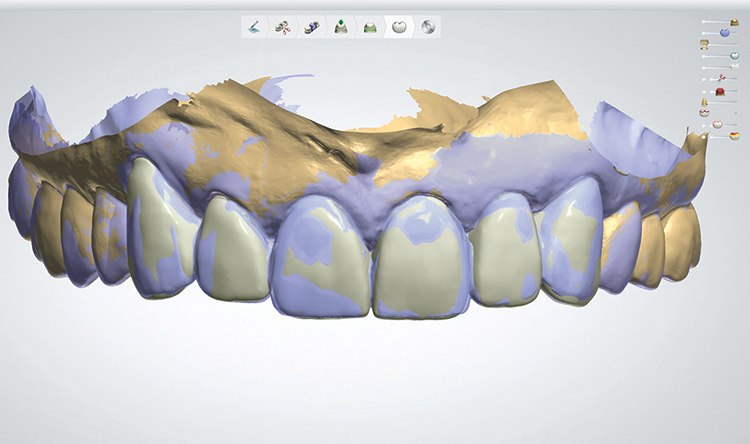Screen dimensions: 750x444
Task: Select the active white tooth anatomy design step
Action: tap(399, 27)
